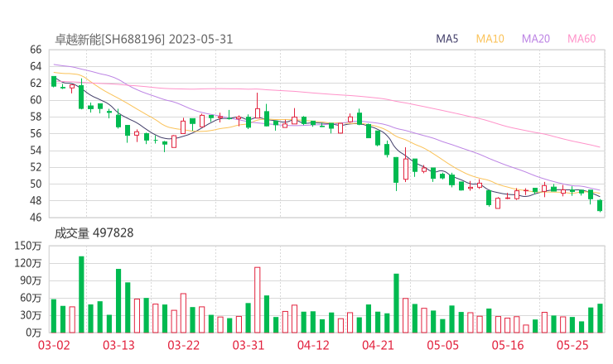The width and height of the screenshot is (613, 364).
Task: Select the 05-16 date label
Action: point(508,345)
